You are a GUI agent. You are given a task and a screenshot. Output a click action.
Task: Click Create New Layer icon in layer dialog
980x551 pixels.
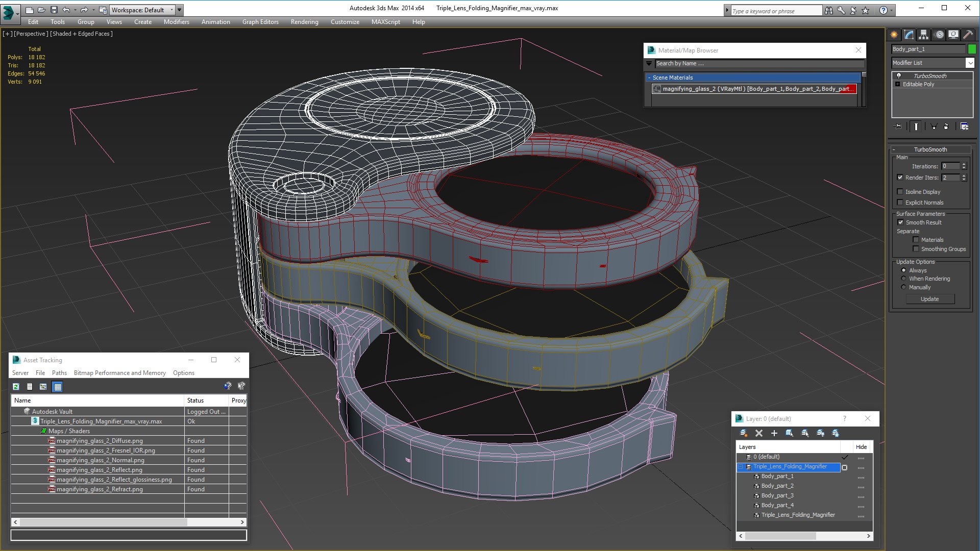point(744,433)
